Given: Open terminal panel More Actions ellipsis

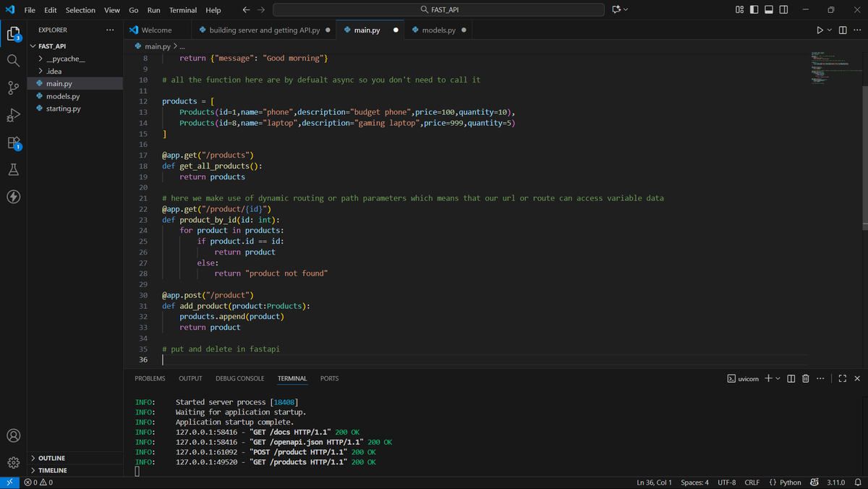Looking at the screenshot, I should point(820,378).
